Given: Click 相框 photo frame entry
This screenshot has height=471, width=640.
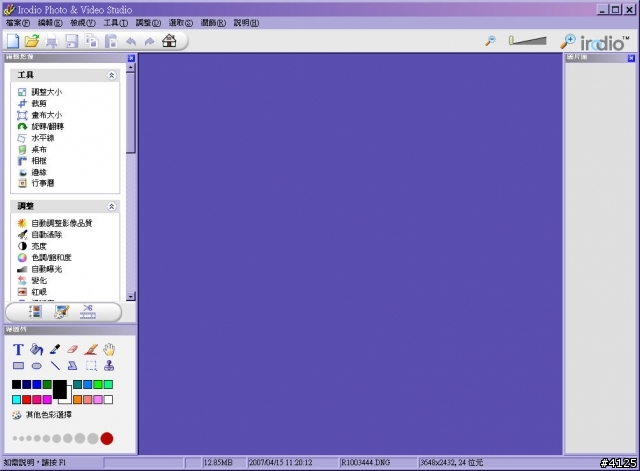Looking at the screenshot, I should 32,161.
